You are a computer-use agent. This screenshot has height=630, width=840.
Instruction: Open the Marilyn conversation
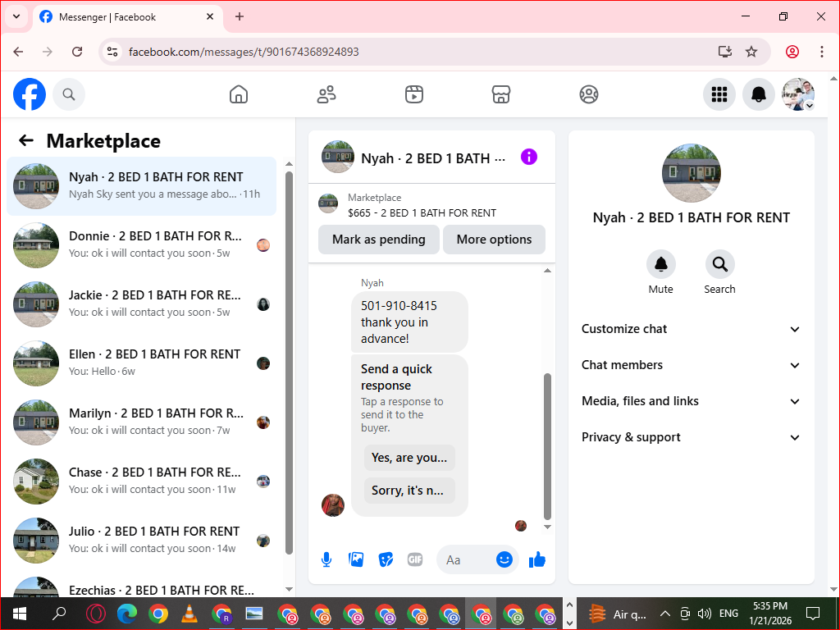141,422
